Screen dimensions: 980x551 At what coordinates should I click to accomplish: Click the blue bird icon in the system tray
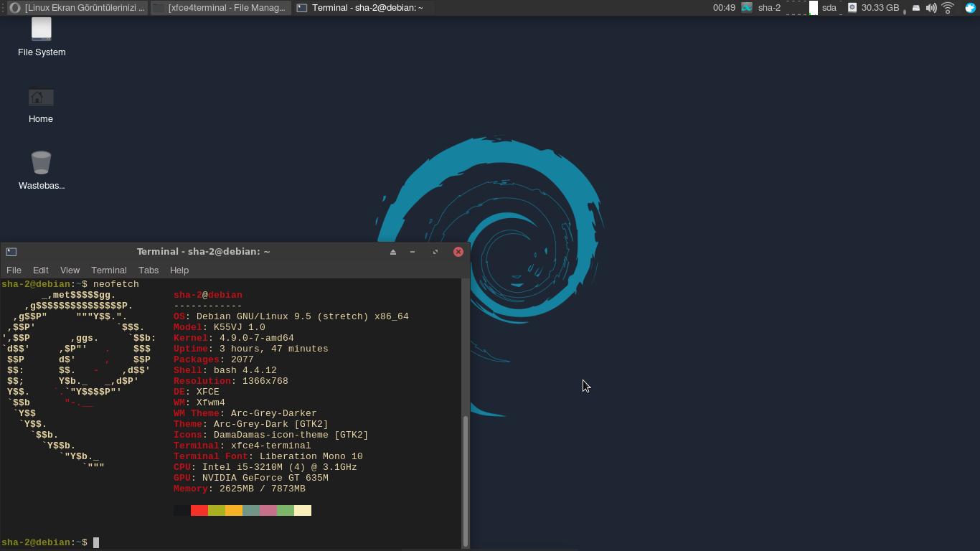[971, 8]
